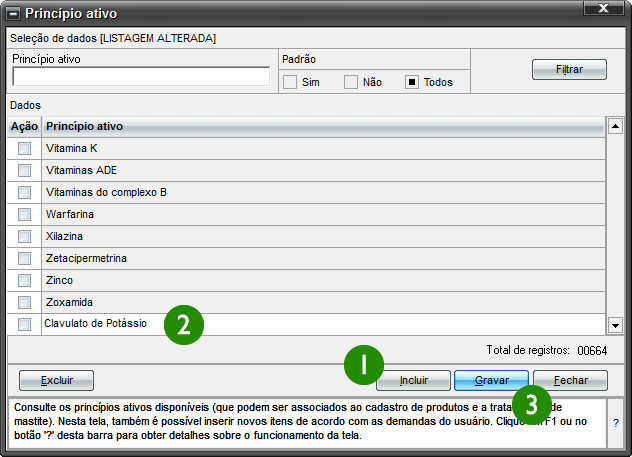632x457 pixels.
Task: Select the Vitamina K row text
Action: (71, 148)
